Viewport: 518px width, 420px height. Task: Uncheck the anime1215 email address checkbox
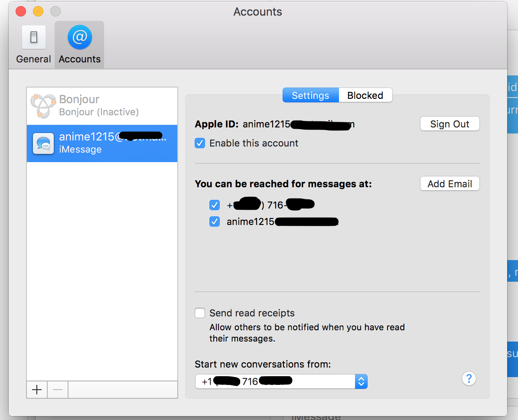tap(215, 221)
